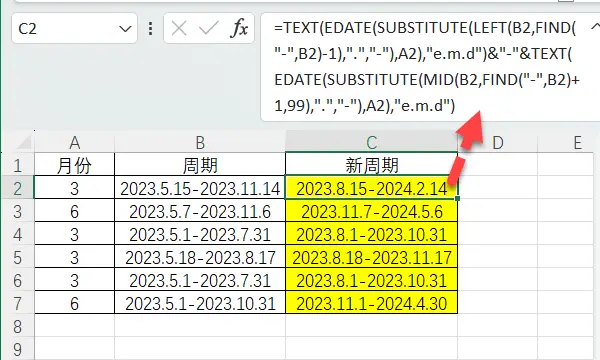The image size is (600, 360).
Task: Select row 6 header
Action: pos(18,280)
